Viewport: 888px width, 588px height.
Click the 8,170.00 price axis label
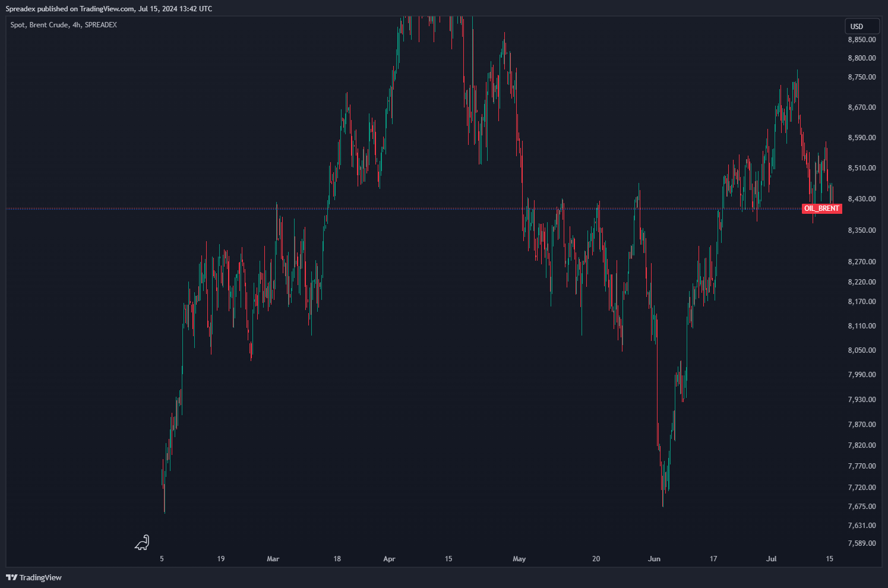click(862, 302)
